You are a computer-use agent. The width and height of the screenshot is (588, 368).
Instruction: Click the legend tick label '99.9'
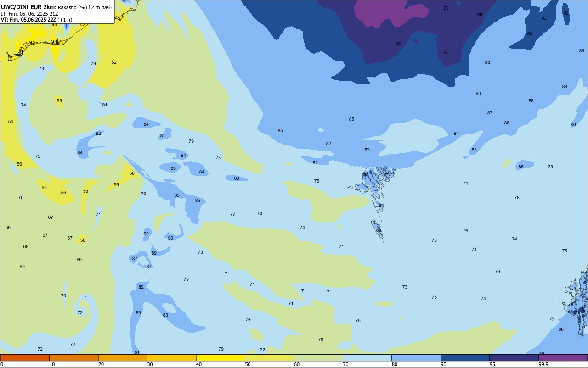tap(543, 364)
